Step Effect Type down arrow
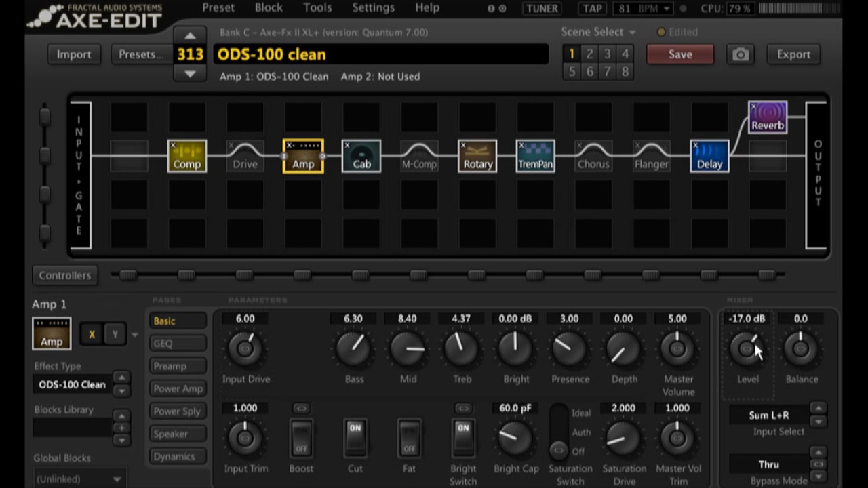This screenshot has width=868, height=488. [121, 390]
